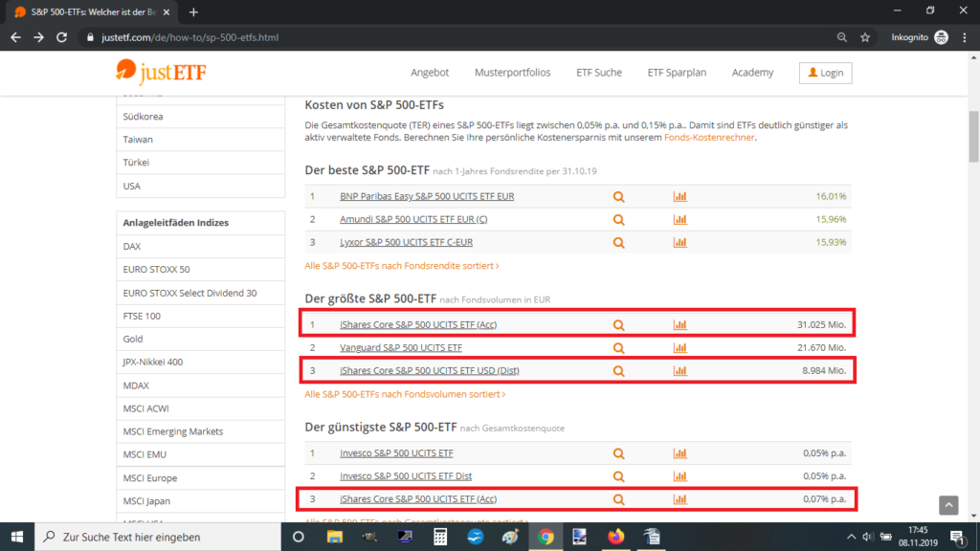Open Chrome's three-dot menu

[965, 37]
